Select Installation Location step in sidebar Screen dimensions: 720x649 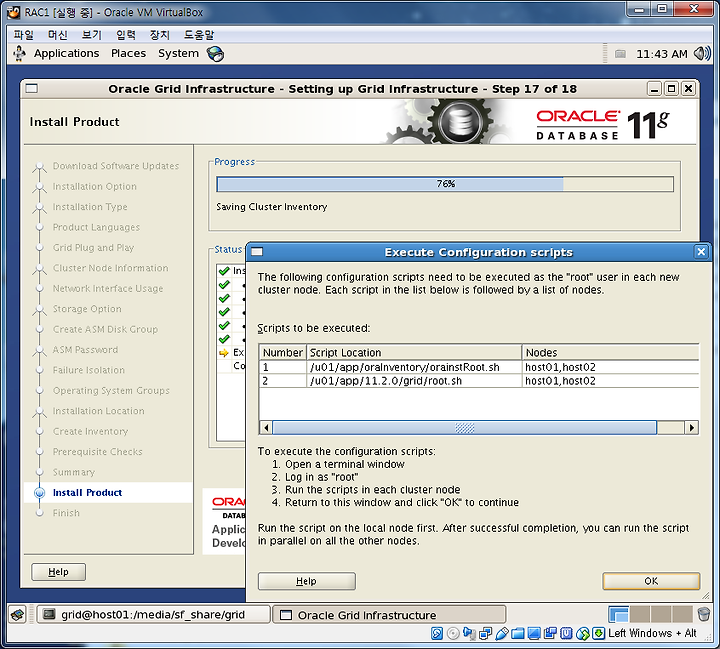pyautogui.click(x=98, y=411)
